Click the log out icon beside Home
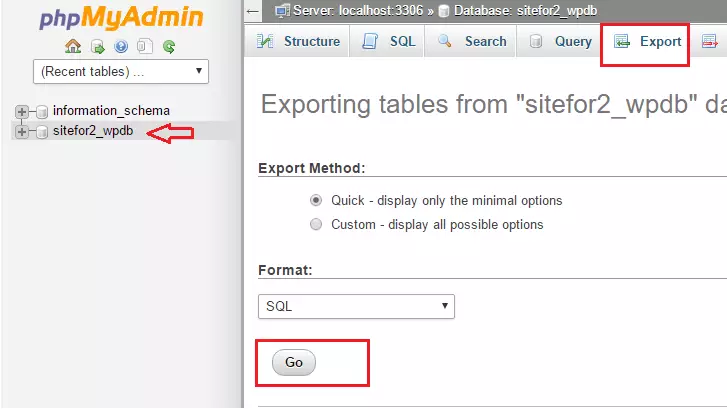Viewport: 727px width, 409px height. [x=97, y=46]
